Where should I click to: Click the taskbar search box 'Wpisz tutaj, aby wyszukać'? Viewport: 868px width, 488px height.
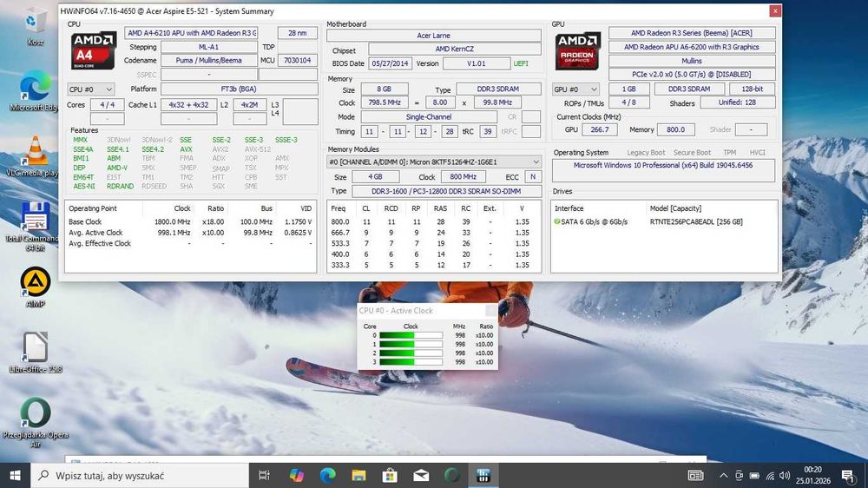click(140, 475)
